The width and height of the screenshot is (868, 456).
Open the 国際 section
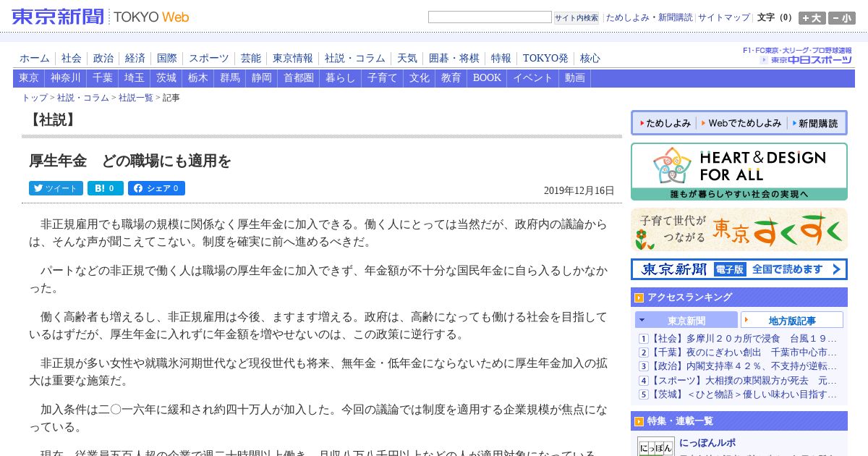(x=167, y=58)
